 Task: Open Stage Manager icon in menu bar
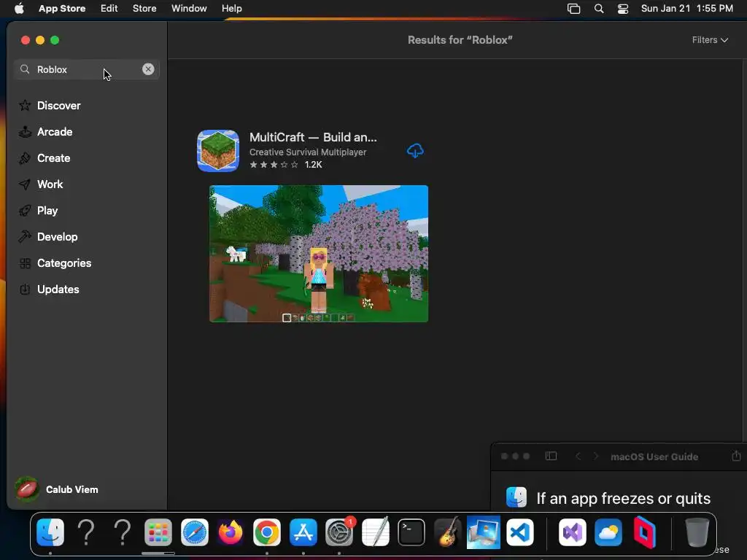pyautogui.click(x=573, y=9)
